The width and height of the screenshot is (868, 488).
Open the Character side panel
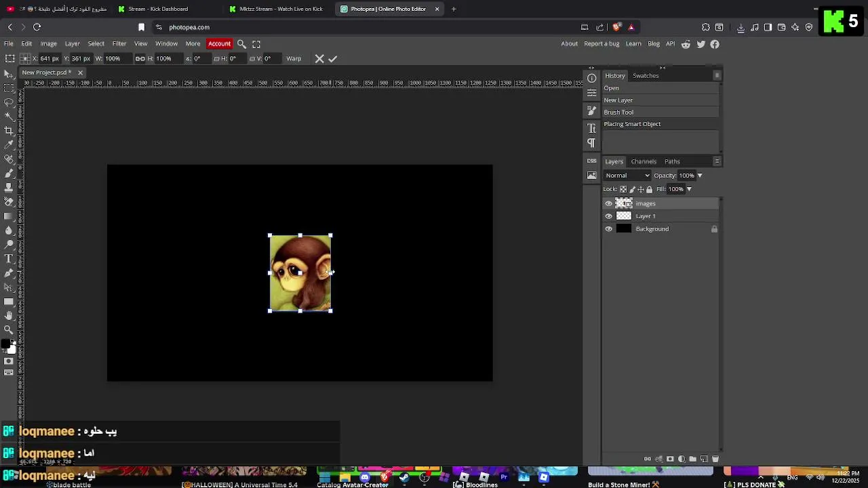coord(592,128)
